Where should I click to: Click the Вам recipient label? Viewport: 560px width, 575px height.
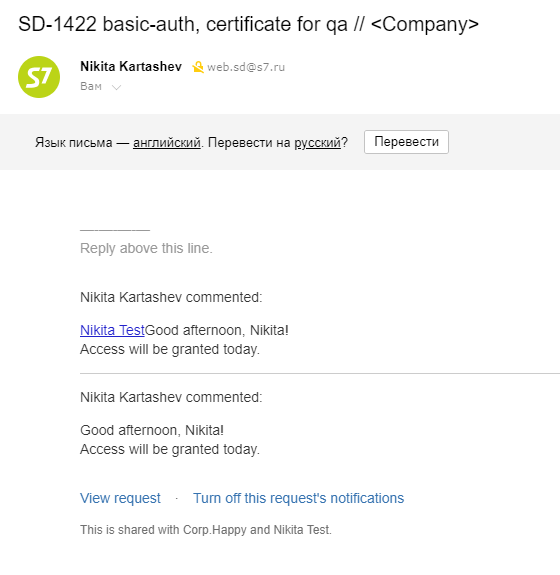pyautogui.click(x=91, y=86)
